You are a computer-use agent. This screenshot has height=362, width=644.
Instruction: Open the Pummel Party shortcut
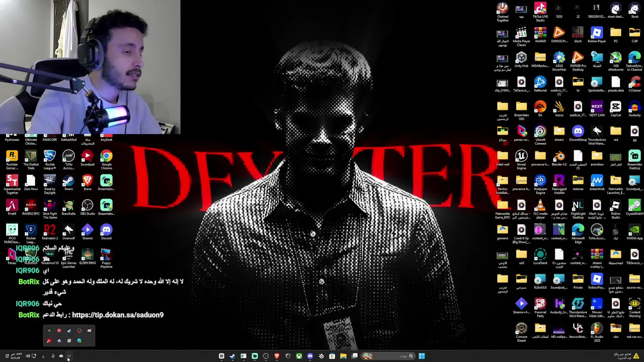click(540, 308)
